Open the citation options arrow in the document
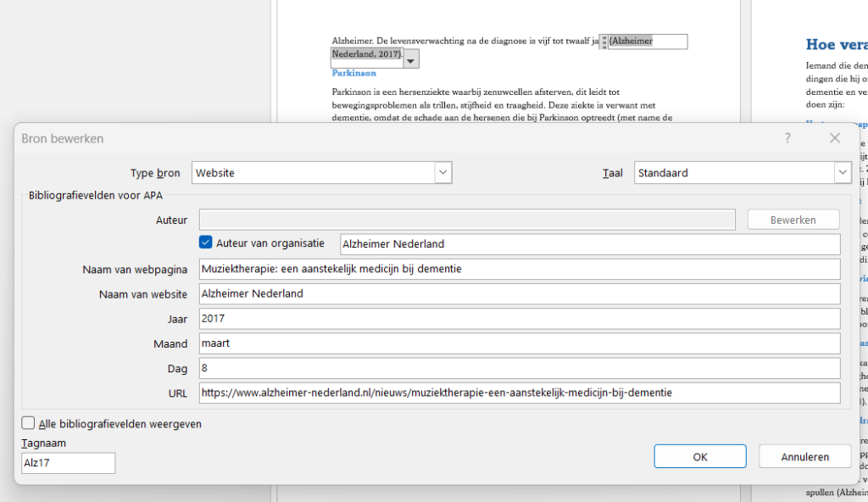The image size is (868, 502). click(411, 59)
